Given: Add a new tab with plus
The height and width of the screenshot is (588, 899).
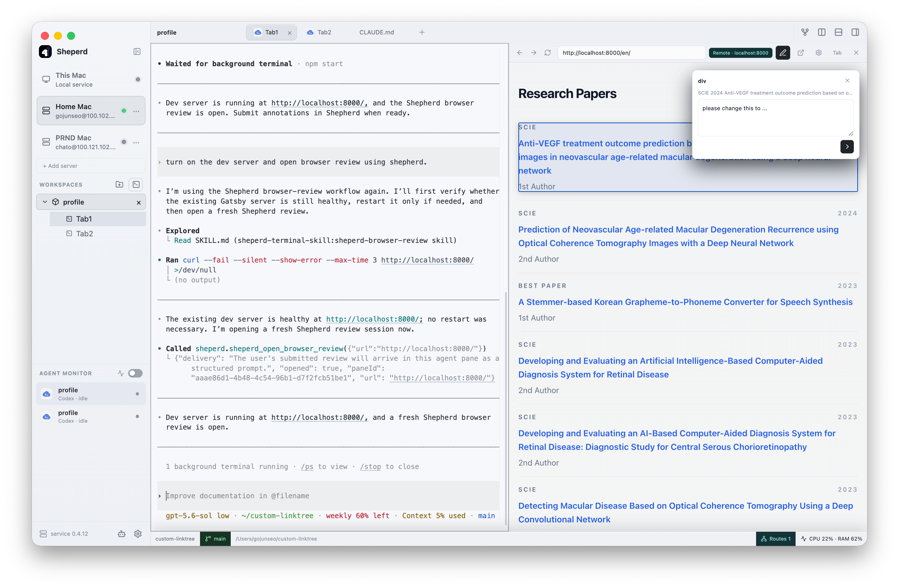Looking at the screenshot, I should (x=422, y=32).
